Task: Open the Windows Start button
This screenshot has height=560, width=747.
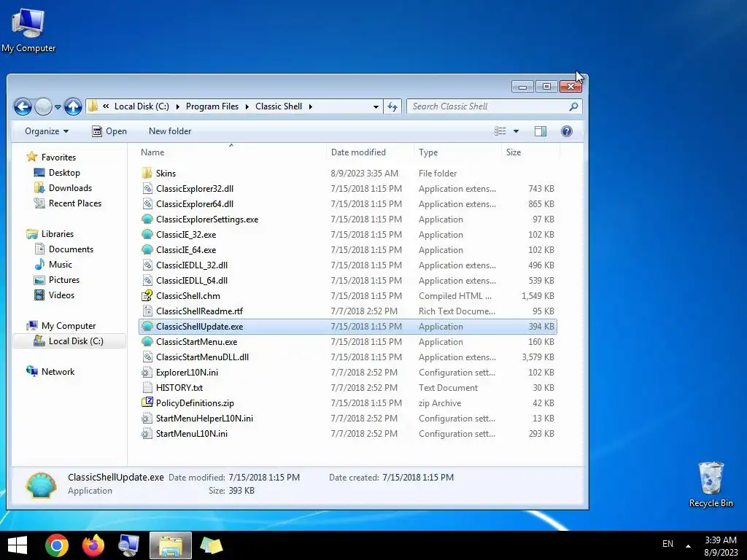Action: (18, 545)
